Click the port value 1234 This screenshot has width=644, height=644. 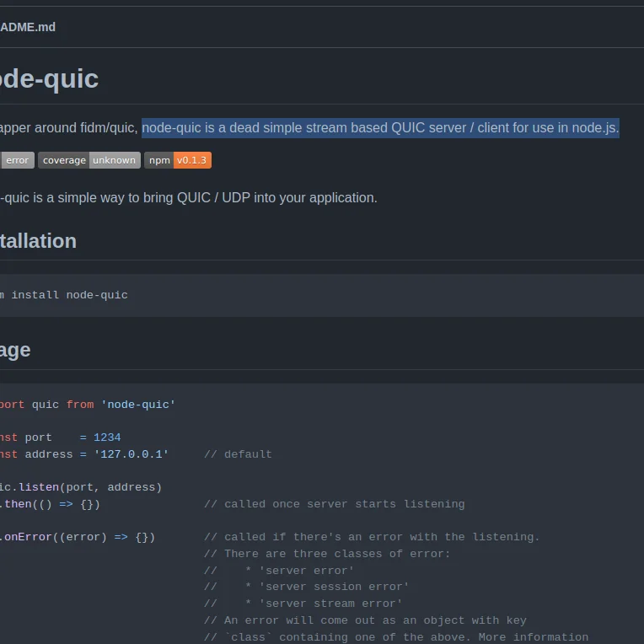pyautogui.click(x=107, y=437)
